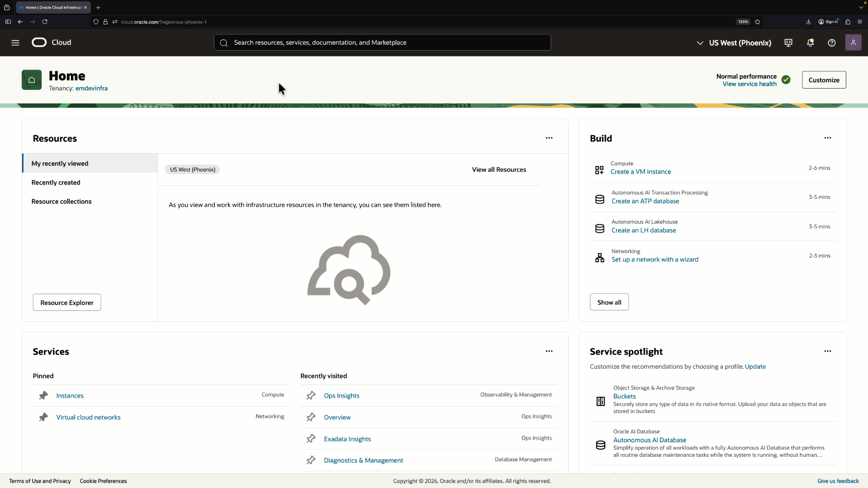
Task: Unpin Instances from pinned services
Action: tap(43, 395)
